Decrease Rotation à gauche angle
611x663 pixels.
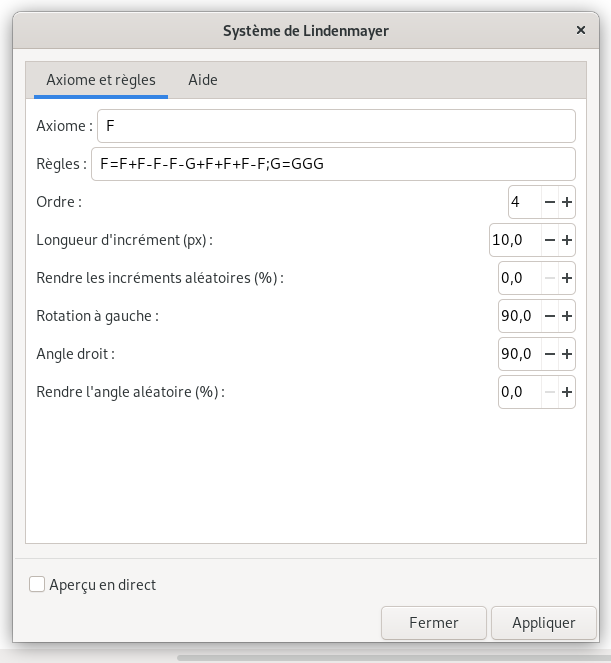(550, 316)
